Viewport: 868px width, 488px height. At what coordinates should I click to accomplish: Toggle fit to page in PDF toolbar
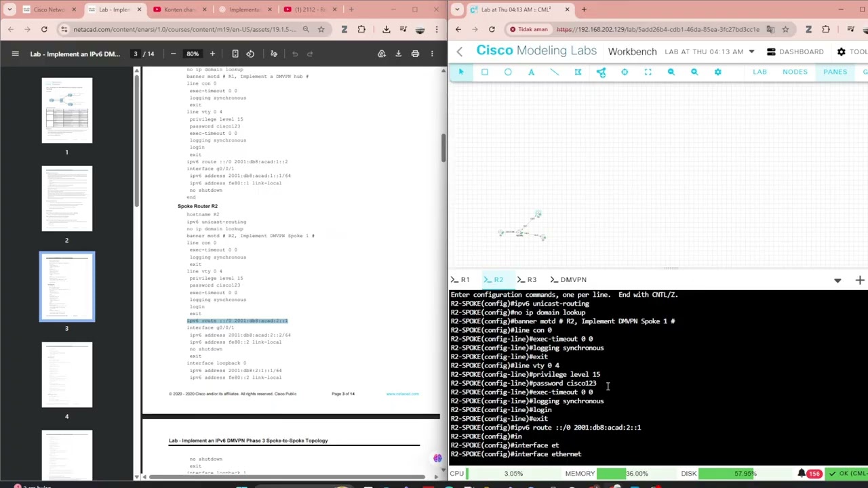coord(235,54)
